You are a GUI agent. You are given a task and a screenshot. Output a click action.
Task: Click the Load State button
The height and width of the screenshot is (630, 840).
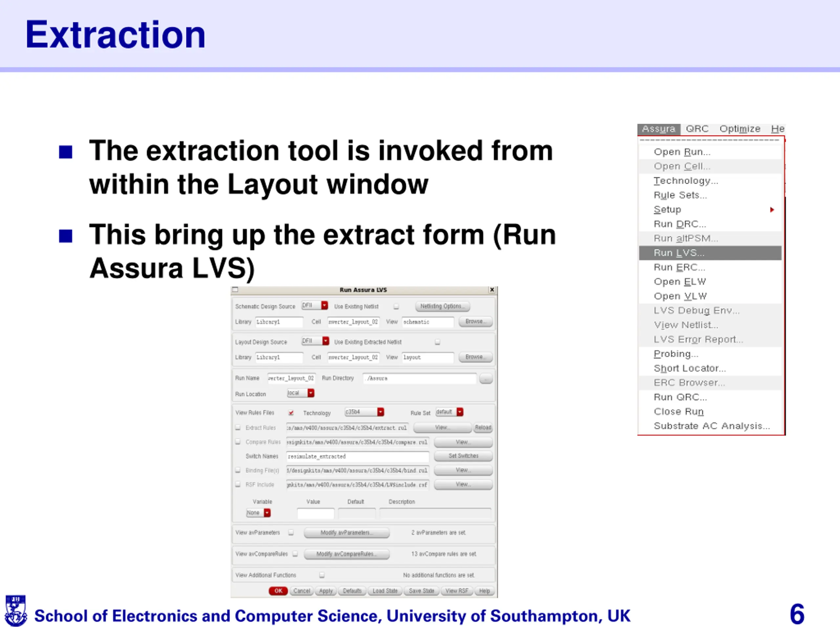[385, 591]
